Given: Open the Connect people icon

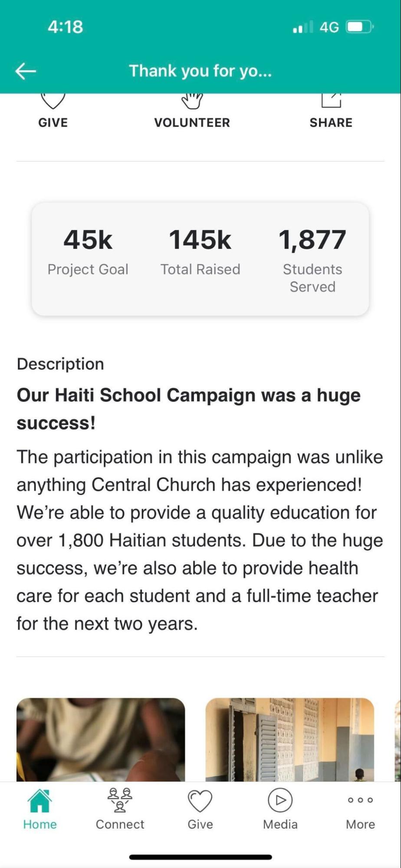Looking at the screenshot, I should [x=120, y=800].
